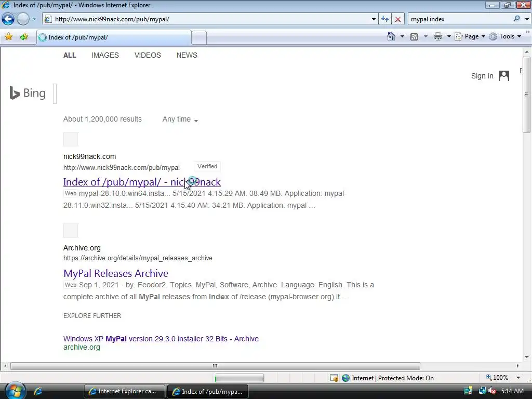532x399 pixels.
Task: Switch to 'Index of /pub/mypa...' taskbar button
Action: point(208,391)
